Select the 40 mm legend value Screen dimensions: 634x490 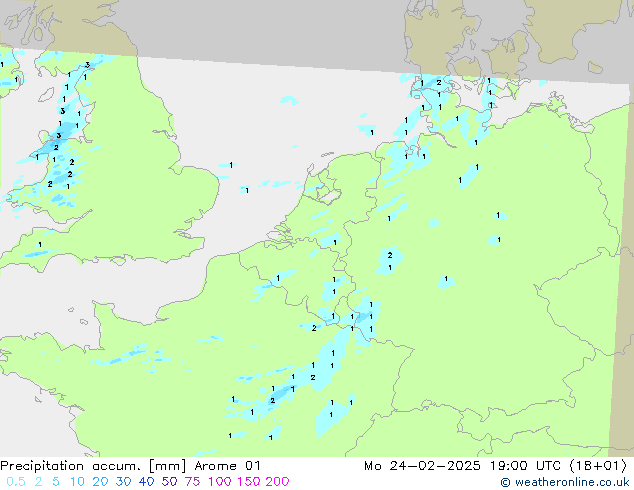(x=146, y=482)
